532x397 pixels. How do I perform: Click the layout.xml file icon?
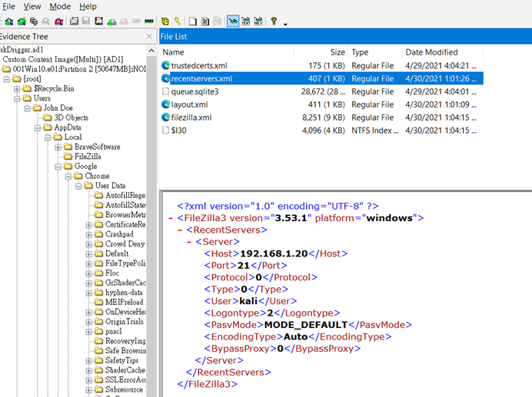[165, 104]
